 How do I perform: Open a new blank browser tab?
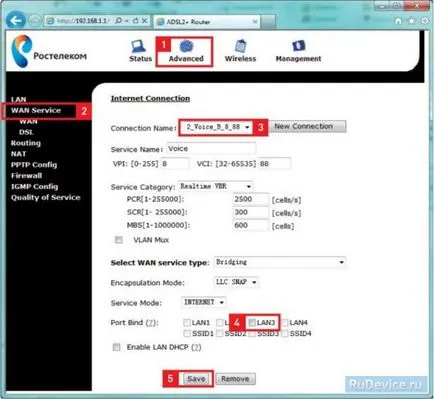[x=268, y=22]
